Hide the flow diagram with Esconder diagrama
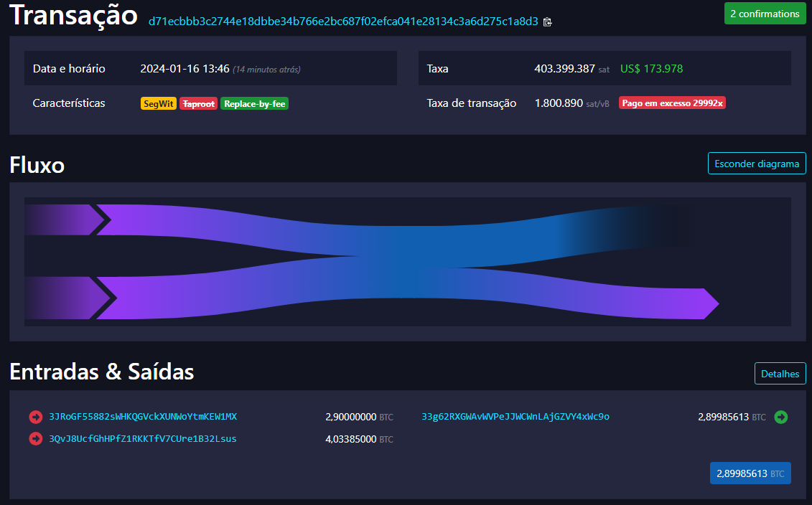The height and width of the screenshot is (505, 812). click(757, 164)
